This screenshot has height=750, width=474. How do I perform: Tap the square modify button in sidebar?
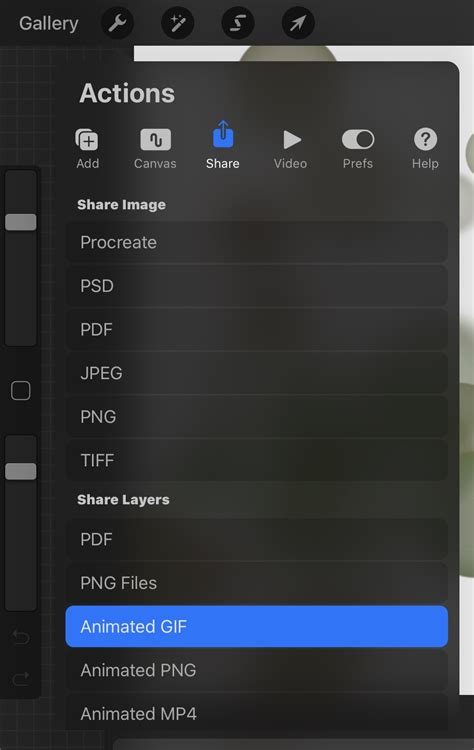click(x=21, y=391)
